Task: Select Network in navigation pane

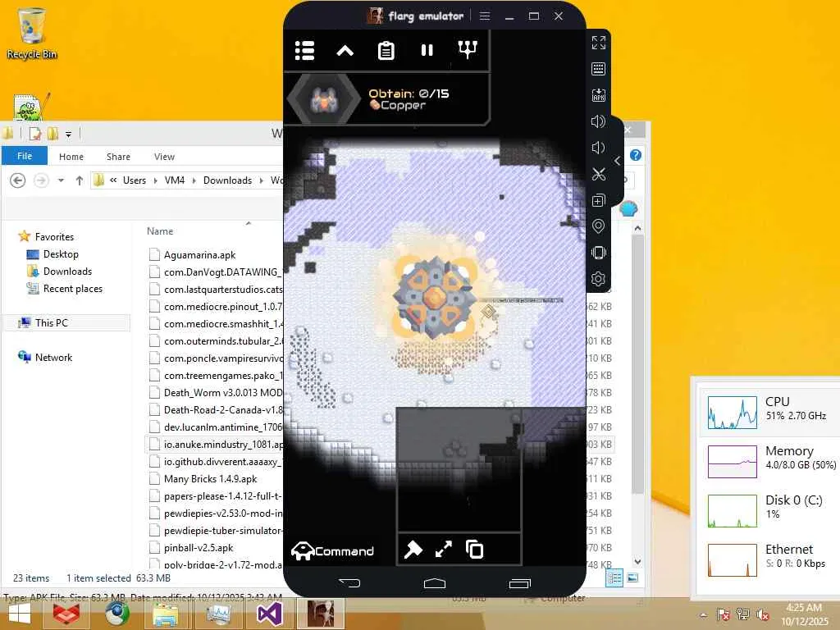Action: coord(53,358)
